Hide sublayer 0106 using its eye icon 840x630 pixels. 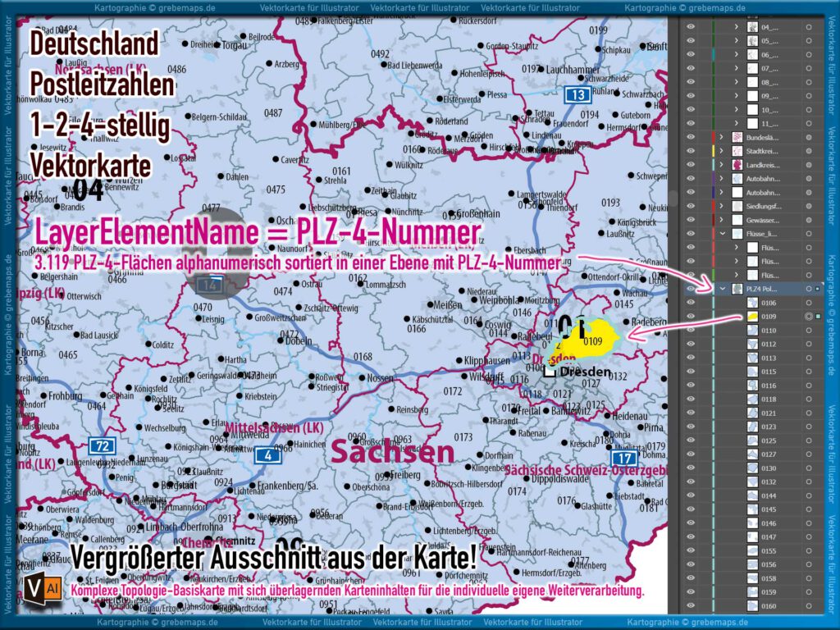click(x=690, y=302)
